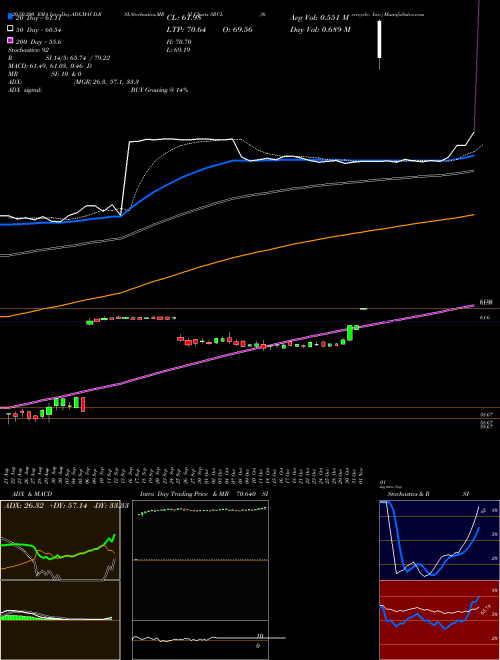The image size is (500, 660).
Task: Click the 'ADX: 26.32 +DY: 57.14' readout
Action: (46, 506)
